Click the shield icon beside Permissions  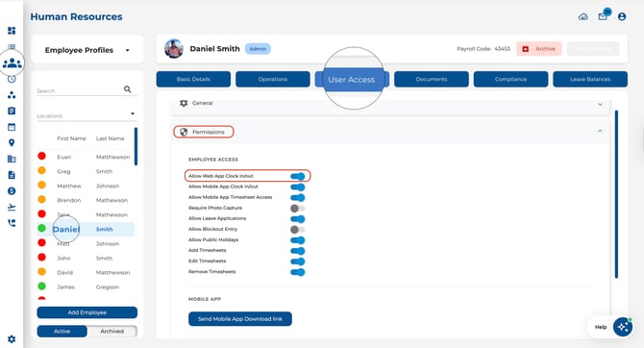coord(184,132)
